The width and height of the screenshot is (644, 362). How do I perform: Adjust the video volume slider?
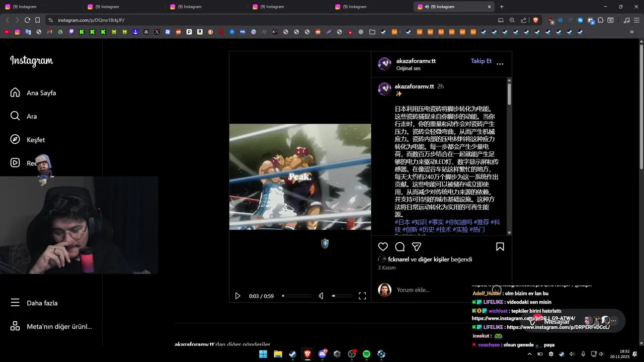click(342, 296)
